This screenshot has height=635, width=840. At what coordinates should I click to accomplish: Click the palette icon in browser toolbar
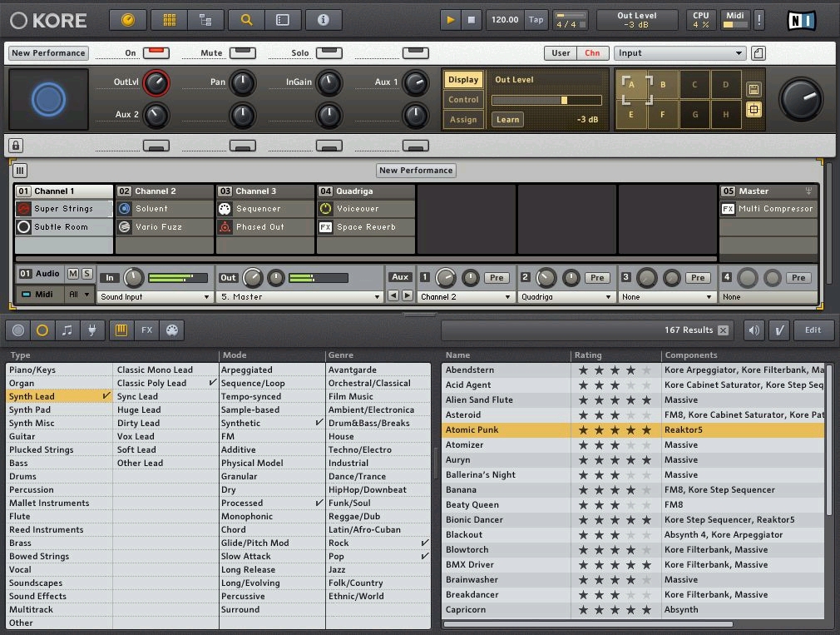pyautogui.click(x=172, y=330)
